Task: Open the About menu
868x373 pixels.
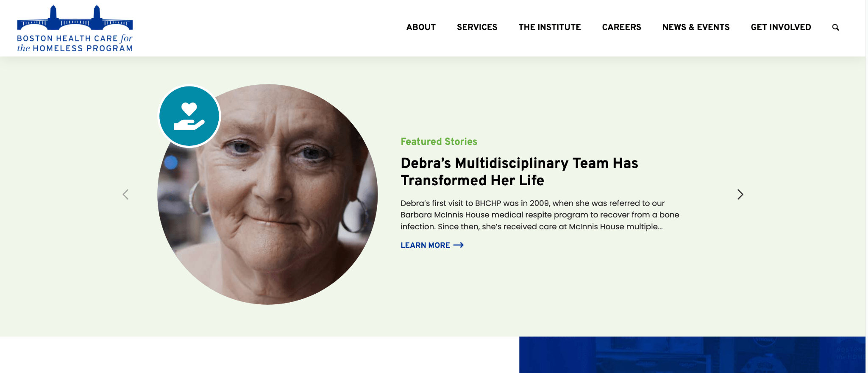Action: 421,27
